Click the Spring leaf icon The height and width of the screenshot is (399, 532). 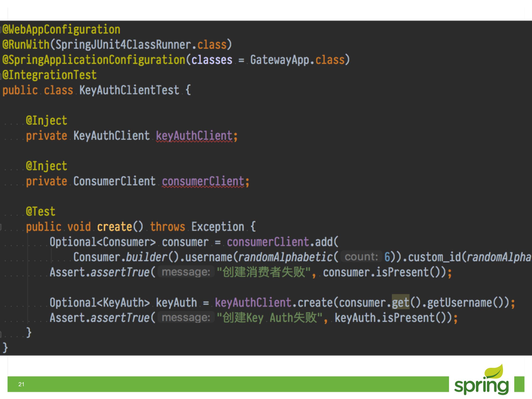(x=494, y=372)
